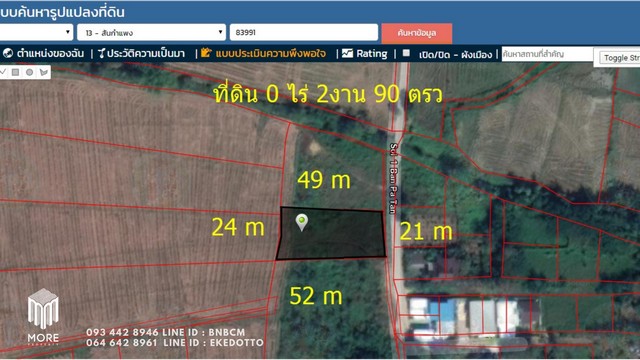Select the circle drawing tool
The image size is (640, 360).
pyautogui.click(x=29, y=72)
